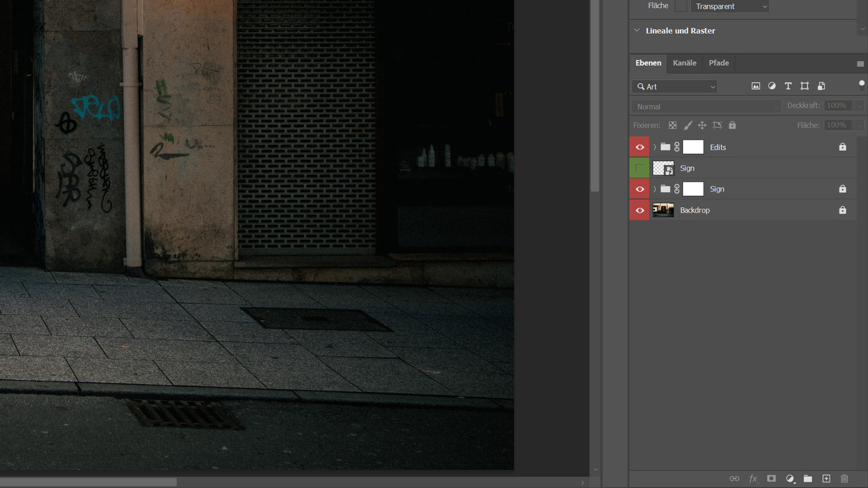The image size is (868, 488).
Task: Select the Backdrop layer thumbnail
Action: pyautogui.click(x=663, y=210)
